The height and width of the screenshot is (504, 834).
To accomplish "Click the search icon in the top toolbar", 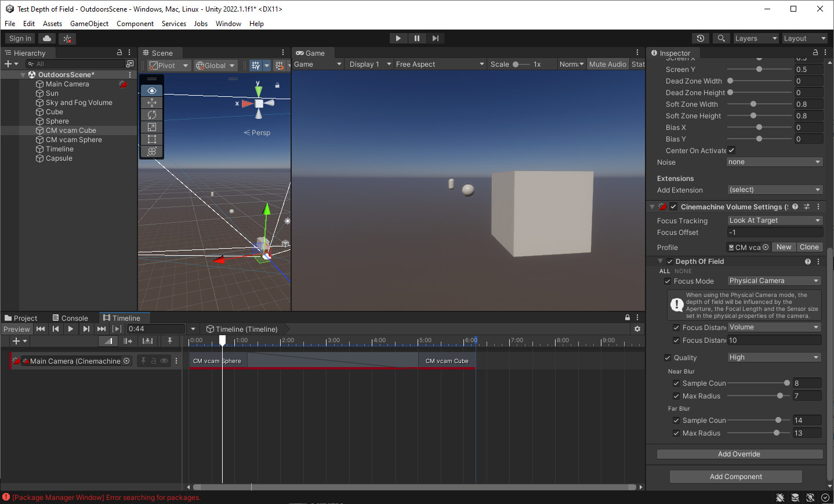I will point(721,38).
